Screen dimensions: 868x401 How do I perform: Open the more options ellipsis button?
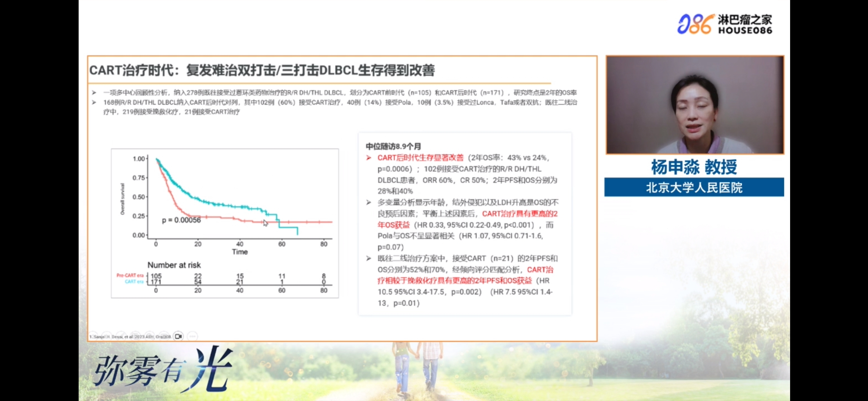[x=193, y=336]
